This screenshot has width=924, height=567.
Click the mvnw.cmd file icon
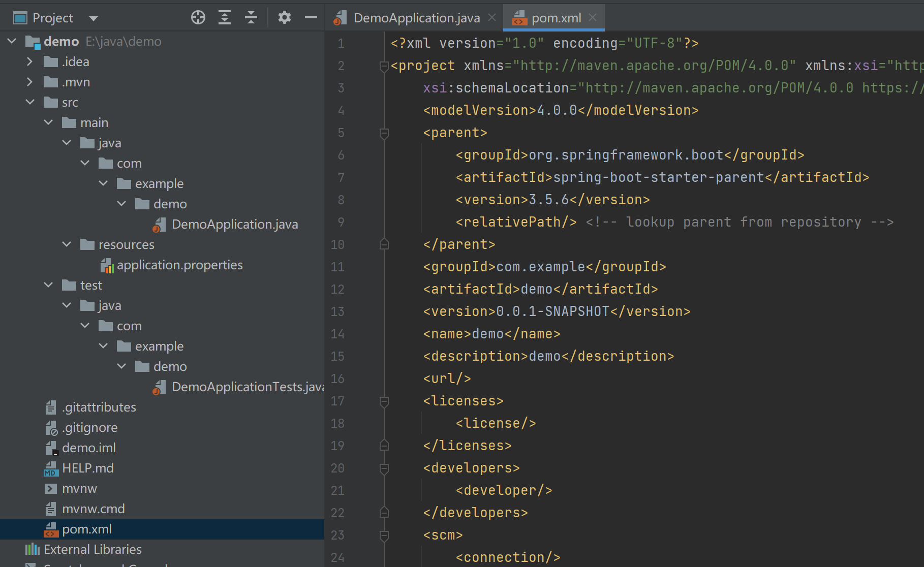51,509
